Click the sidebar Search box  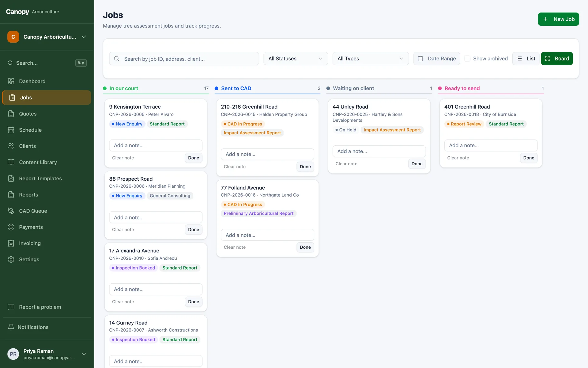[x=47, y=63]
